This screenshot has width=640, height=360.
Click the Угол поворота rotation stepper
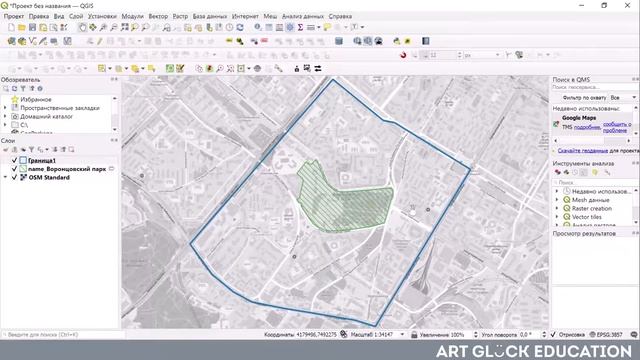point(544,334)
